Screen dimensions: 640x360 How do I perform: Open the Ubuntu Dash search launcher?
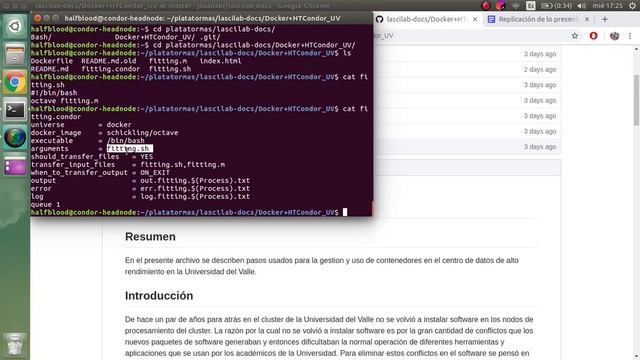tap(15, 27)
